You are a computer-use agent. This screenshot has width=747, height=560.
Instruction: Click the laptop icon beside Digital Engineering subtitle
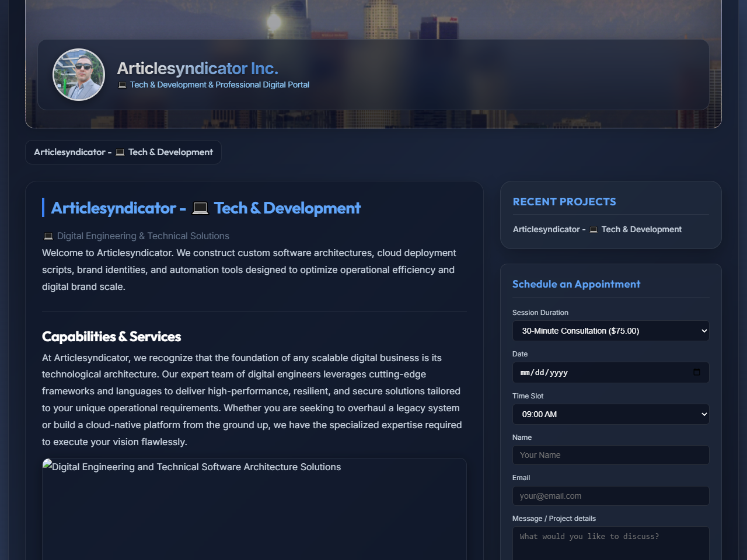click(48, 236)
